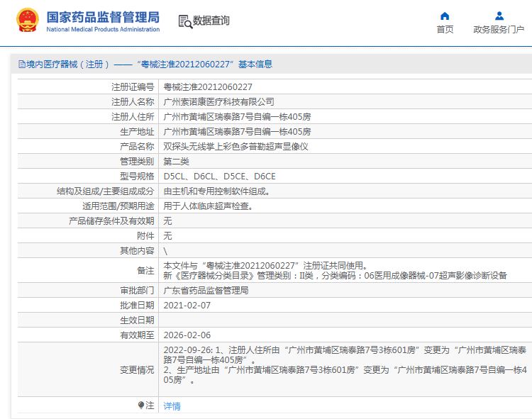Screen dimensions: 532x419
Task: Click the document icon beside 境内医疗器械
Action: tap(21, 65)
